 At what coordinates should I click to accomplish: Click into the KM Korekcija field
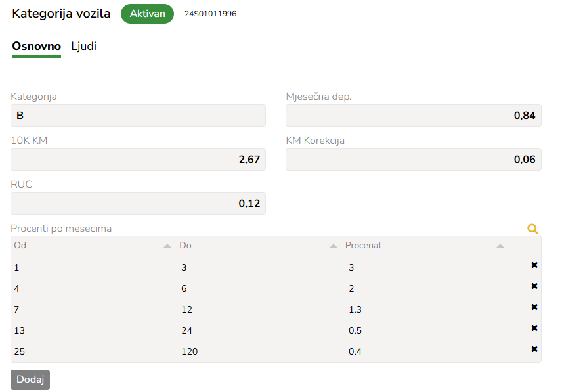(x=413, y=160)
